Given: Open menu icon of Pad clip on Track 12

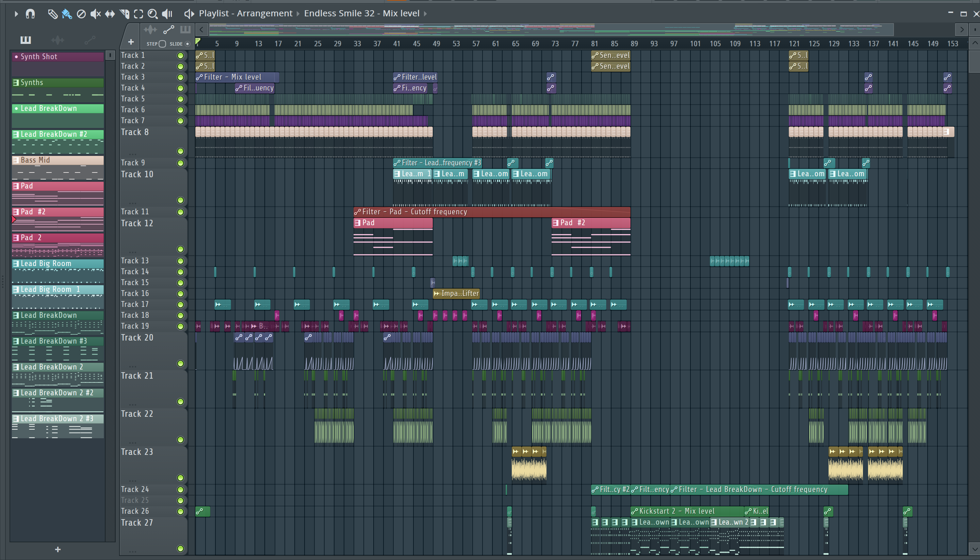Looking at the screenshot, I should pos(357,223).
